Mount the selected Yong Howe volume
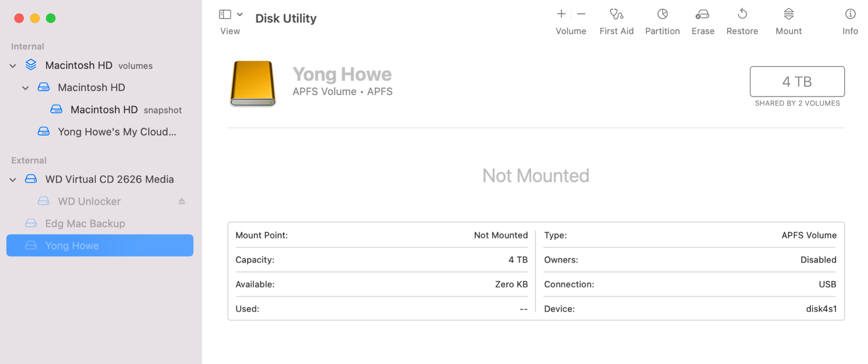 (788, 15)
